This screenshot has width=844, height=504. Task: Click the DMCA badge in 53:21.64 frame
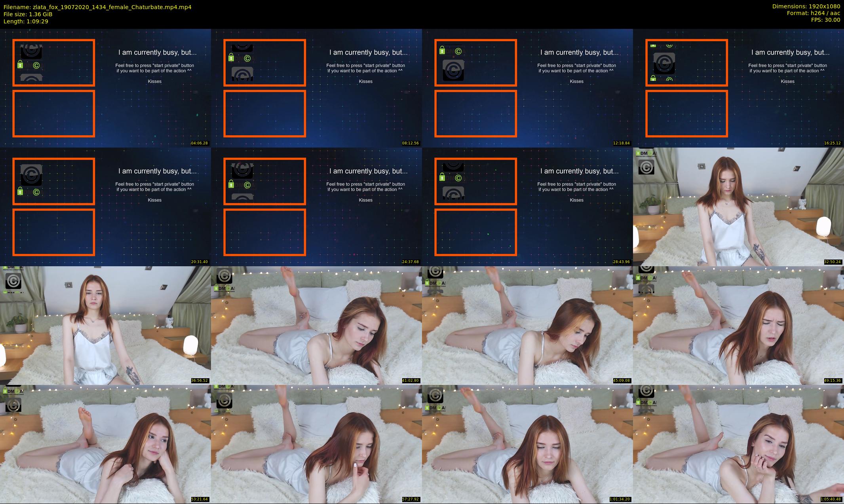click(x=13, y=391)
